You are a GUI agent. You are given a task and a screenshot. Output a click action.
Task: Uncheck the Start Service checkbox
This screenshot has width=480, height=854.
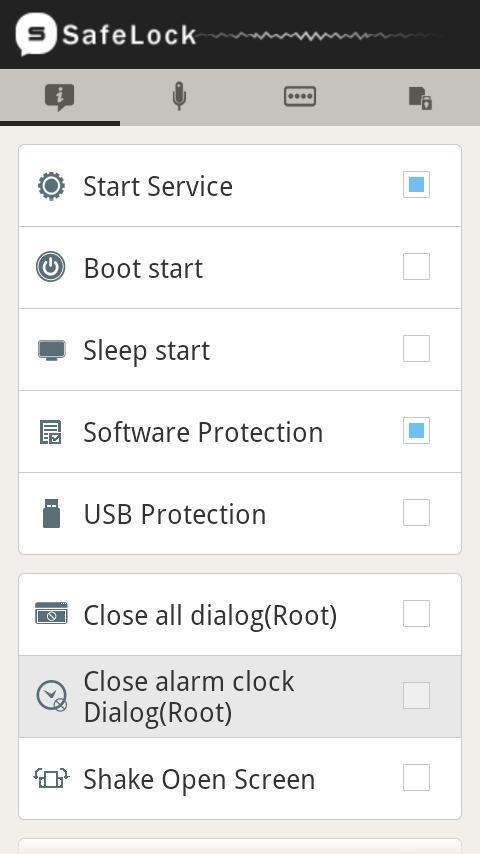[416, 185]
